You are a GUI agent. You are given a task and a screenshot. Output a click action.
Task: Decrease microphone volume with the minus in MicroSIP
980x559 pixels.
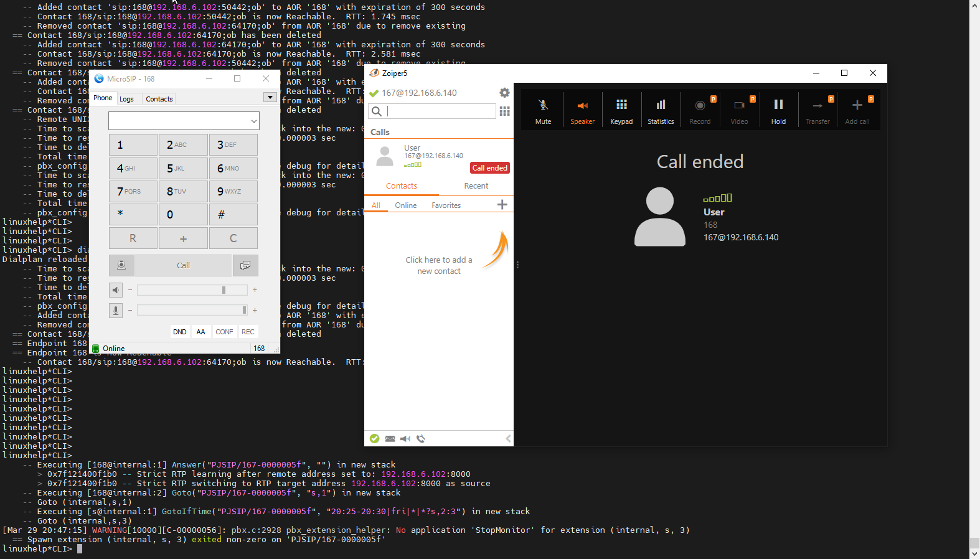[130, 310]
